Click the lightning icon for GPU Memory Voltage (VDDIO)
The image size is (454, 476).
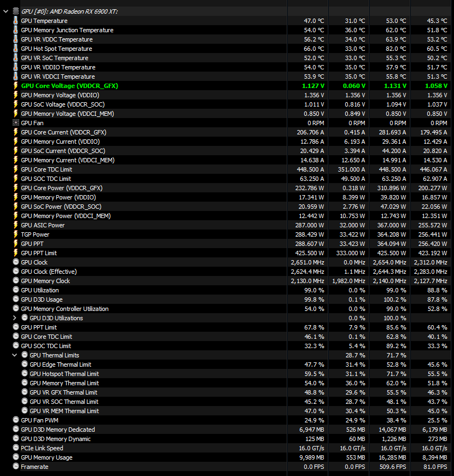pyautogui.click(x=16, y=95)
